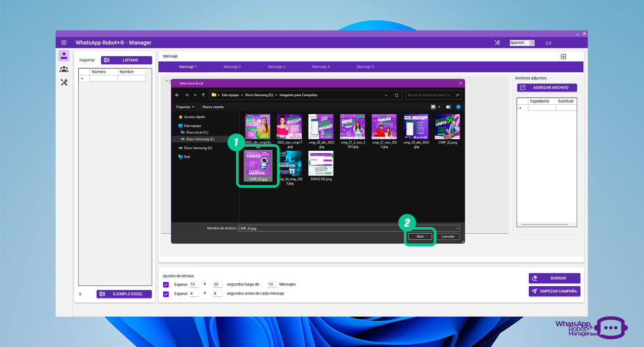Switch to the Mensaje 1 tab
644x347 pixels.
click(188, 67)
